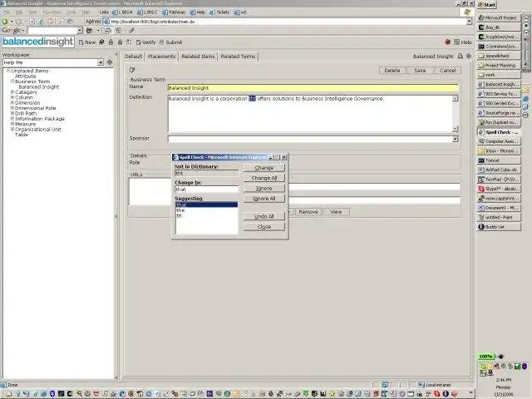Collapse the Business Term tree node

coord(12,81)
